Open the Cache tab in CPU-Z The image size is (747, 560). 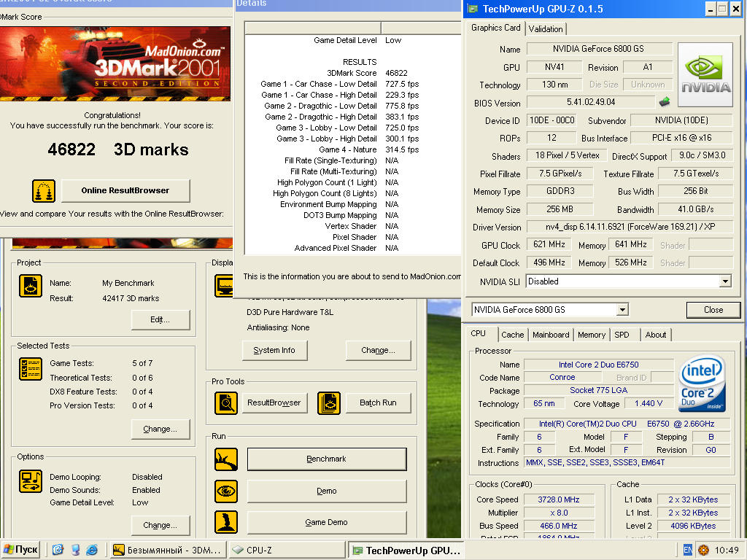pos(513,335)
